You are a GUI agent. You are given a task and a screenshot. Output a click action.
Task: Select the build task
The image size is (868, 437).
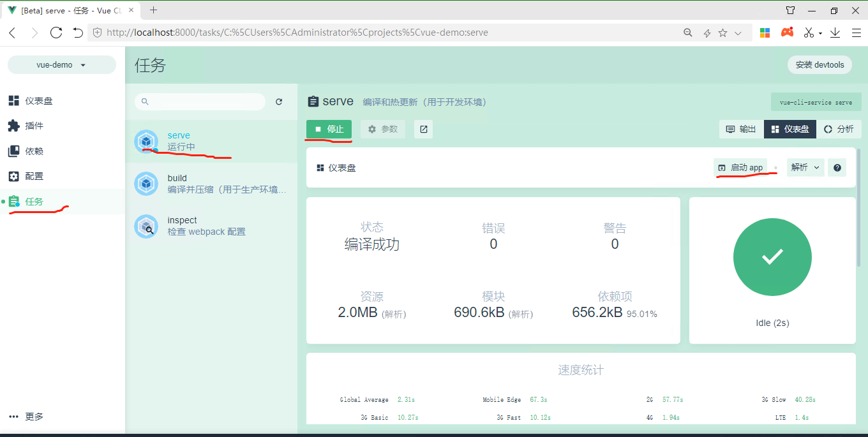click(211, 184)
